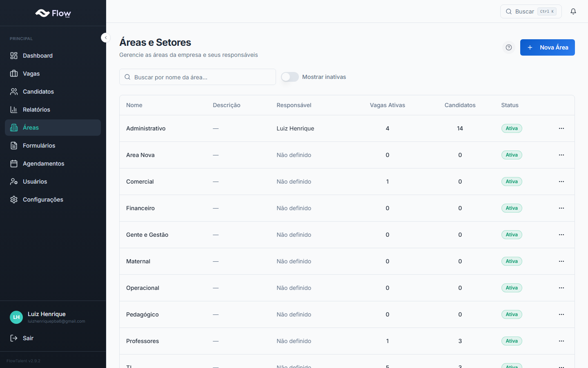This screenshot has width=588, height=368.
Task: Navigate to Usuários in the sidebar
Action: click(35, 182)
